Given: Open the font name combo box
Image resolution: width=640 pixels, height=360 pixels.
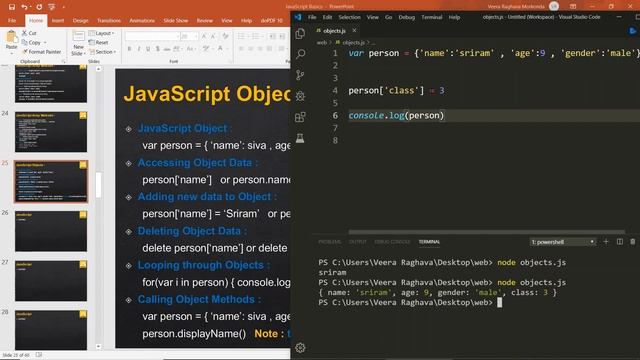Looking at the screenshot, I should [x=152, y=36].
